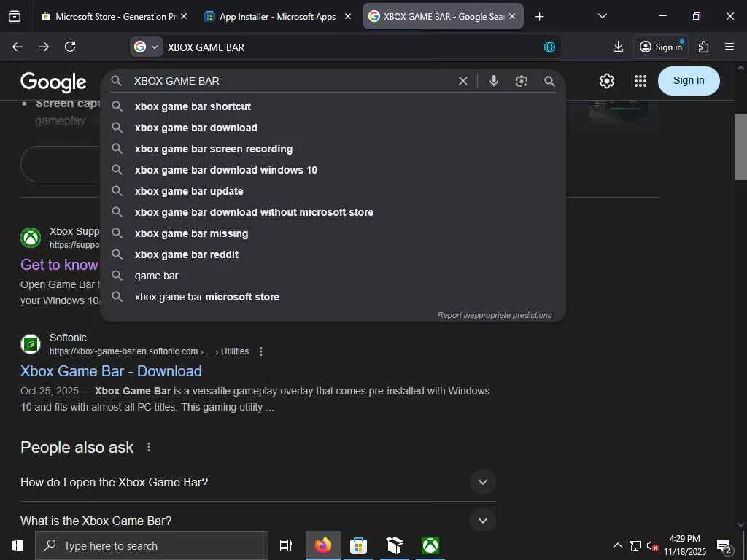Open the taskbar clock and date
Image resolution: width=747 pixels, height=560 pixels.
pyautogui.click(x=685, y=545)
